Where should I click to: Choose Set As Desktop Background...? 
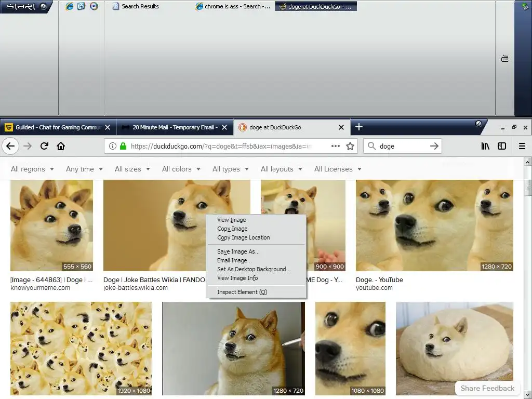[256, 269]
